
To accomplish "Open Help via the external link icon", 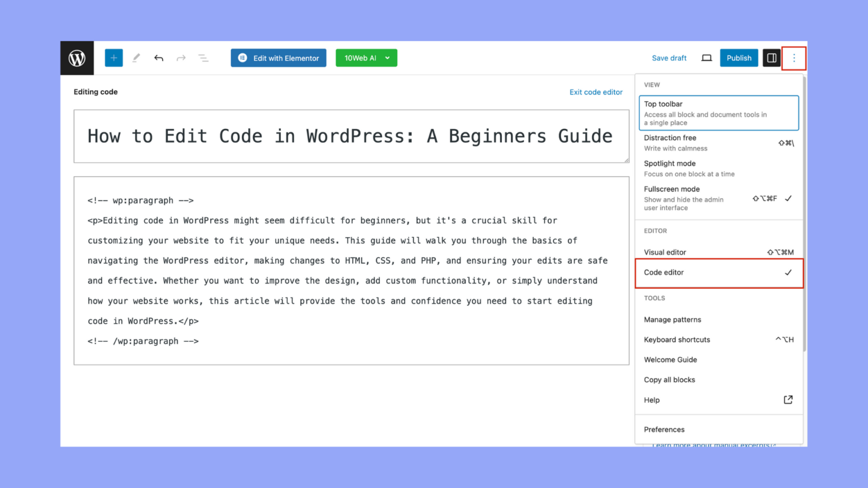I will point(788,399).
